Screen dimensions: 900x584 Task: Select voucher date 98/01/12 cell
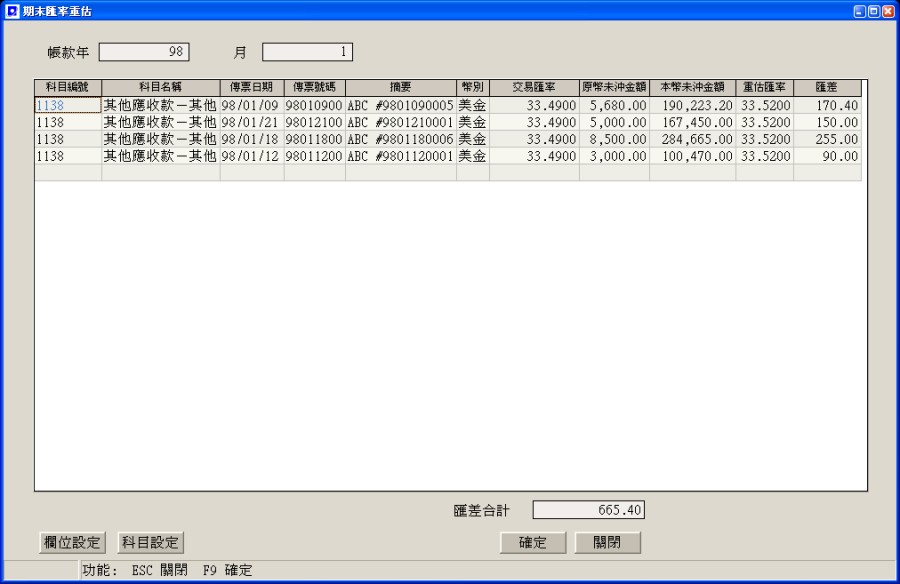[252, 156]
